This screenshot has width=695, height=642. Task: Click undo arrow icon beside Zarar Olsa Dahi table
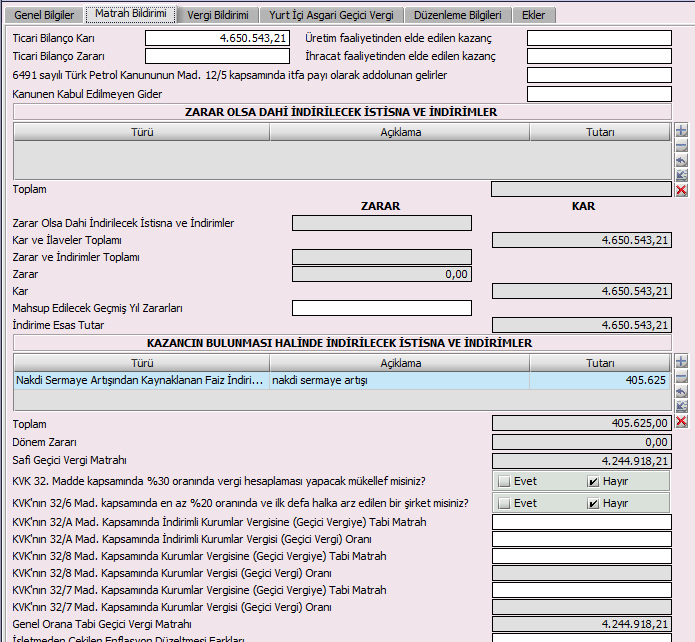[681, 160]
